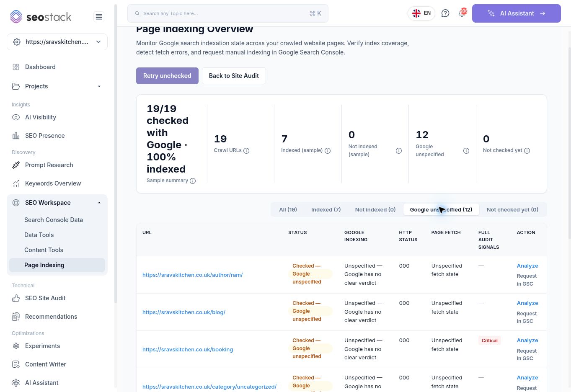Select the All (19) filter tab
The image size is (571, 392).
coord(288,210)
